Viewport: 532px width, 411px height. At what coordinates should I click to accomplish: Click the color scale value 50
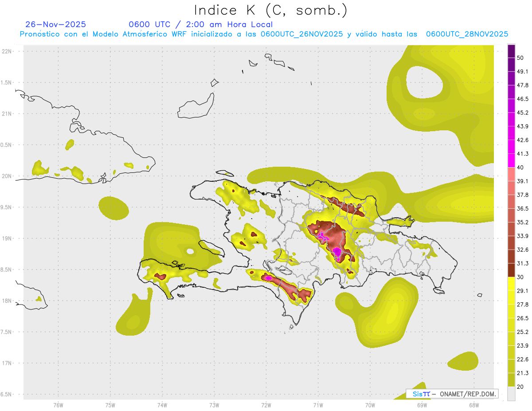(x=521, y=58)
